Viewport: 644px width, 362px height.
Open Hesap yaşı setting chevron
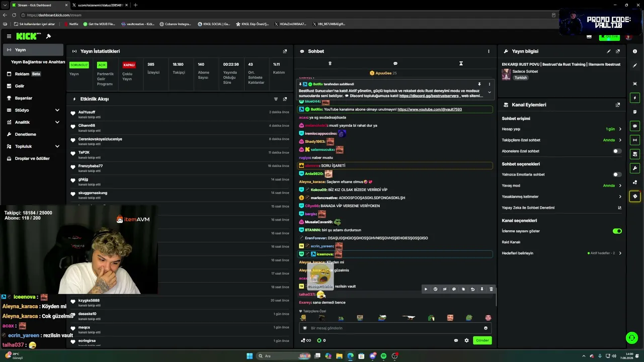point(620,129)
